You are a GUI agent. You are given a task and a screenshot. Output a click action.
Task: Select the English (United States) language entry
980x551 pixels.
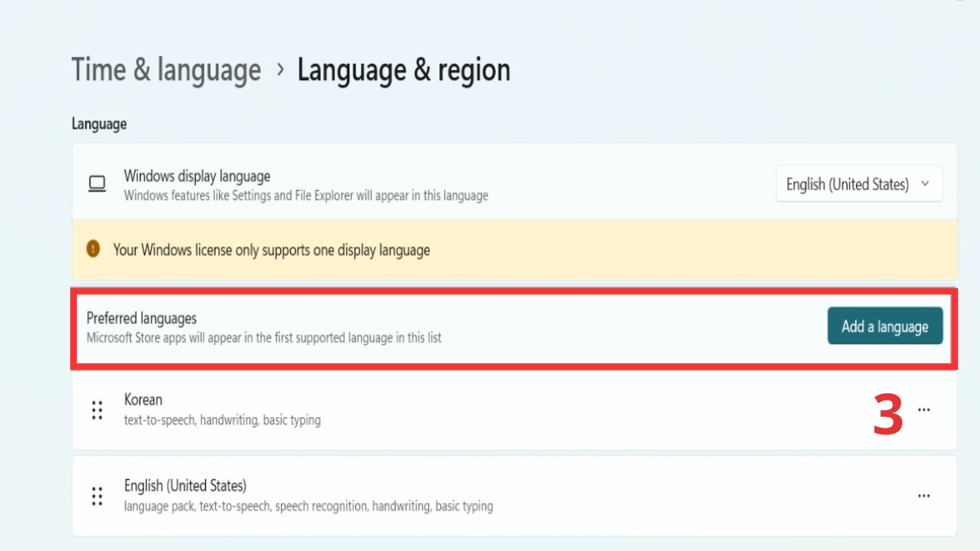(x=327, y=495)
